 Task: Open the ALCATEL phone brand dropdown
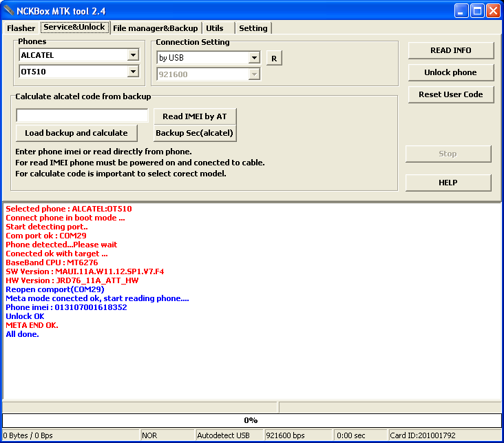pos(133,55)
